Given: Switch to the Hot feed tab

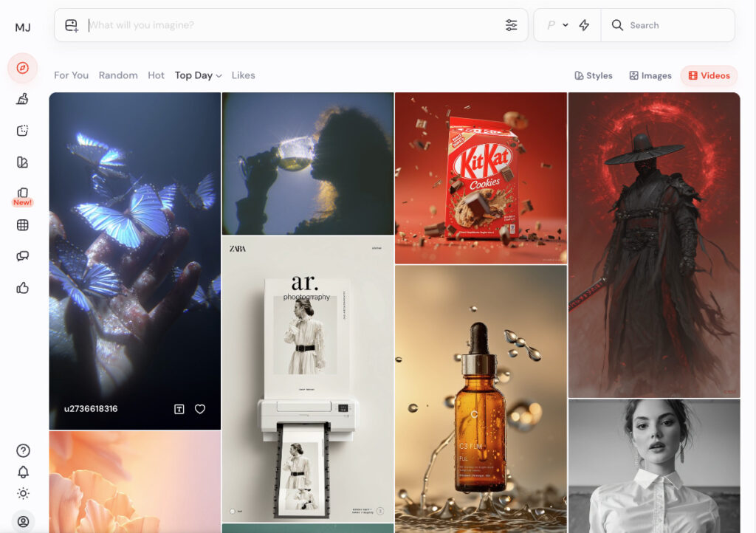Looking at the screenshot, I should [156, 75].
